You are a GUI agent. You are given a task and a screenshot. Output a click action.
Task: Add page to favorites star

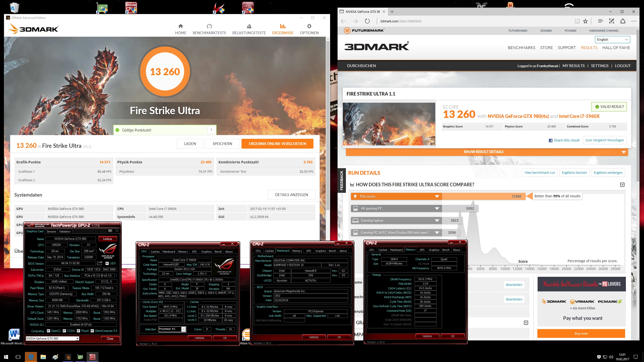point(585,21)
